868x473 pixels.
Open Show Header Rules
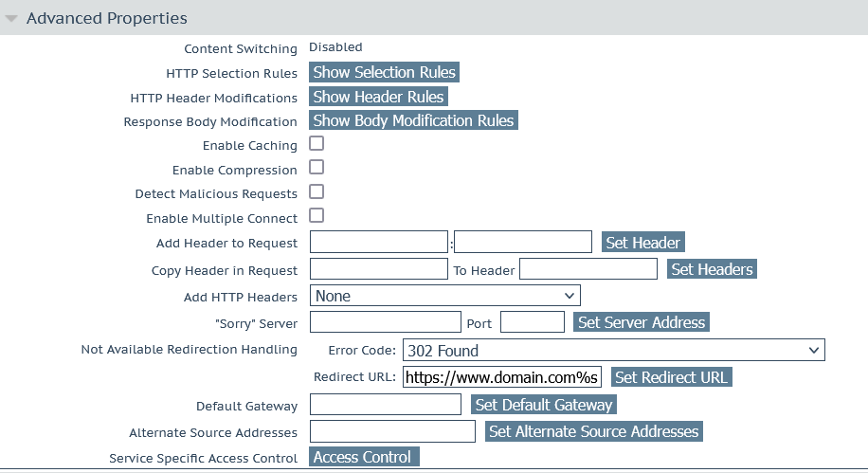[378, 97]
